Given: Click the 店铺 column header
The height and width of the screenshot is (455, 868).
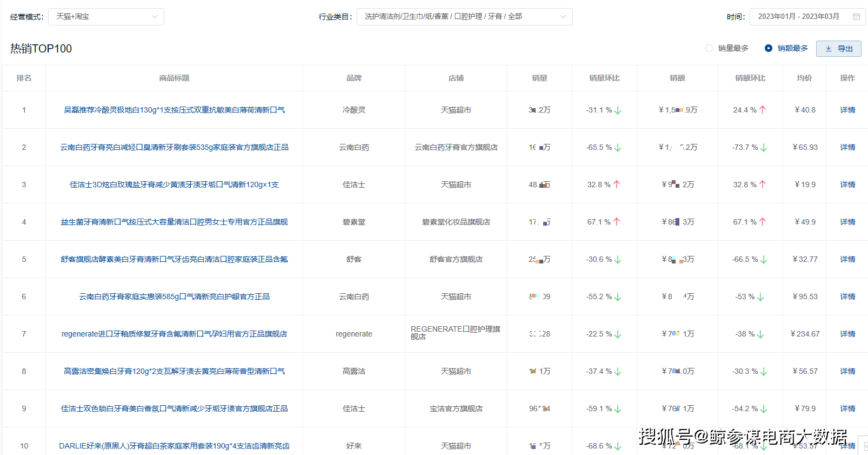Looking at the screenshot, I should tap(456, 78).
